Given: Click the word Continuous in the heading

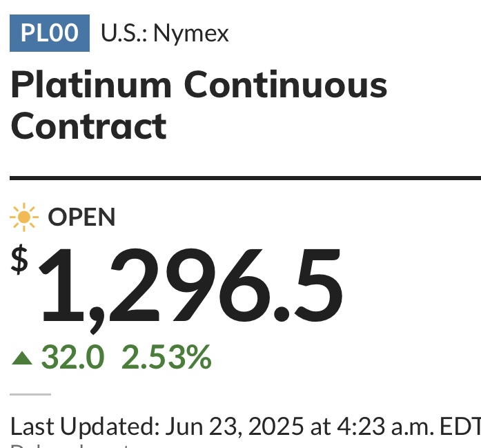Looking at the screenshot, I should click(286, 84).
